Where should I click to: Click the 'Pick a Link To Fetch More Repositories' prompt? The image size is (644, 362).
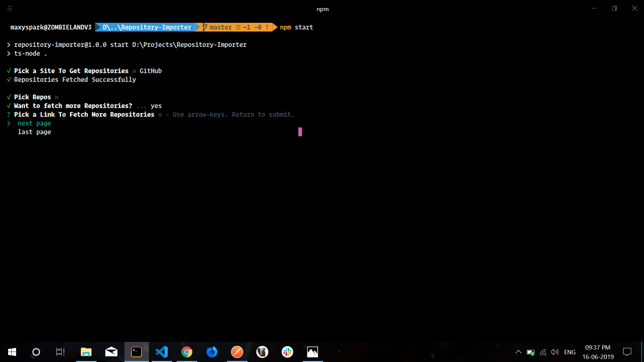84,115
